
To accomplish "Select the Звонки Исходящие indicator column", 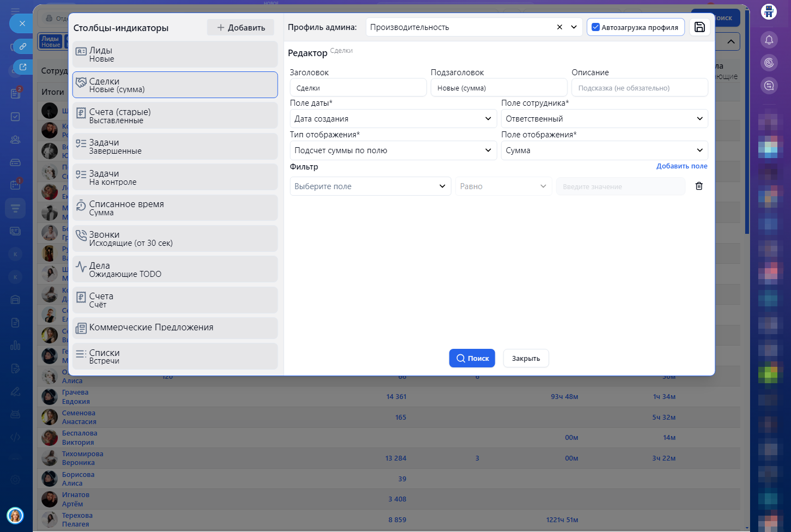I will pyautogui.click(x=175, y=239).
